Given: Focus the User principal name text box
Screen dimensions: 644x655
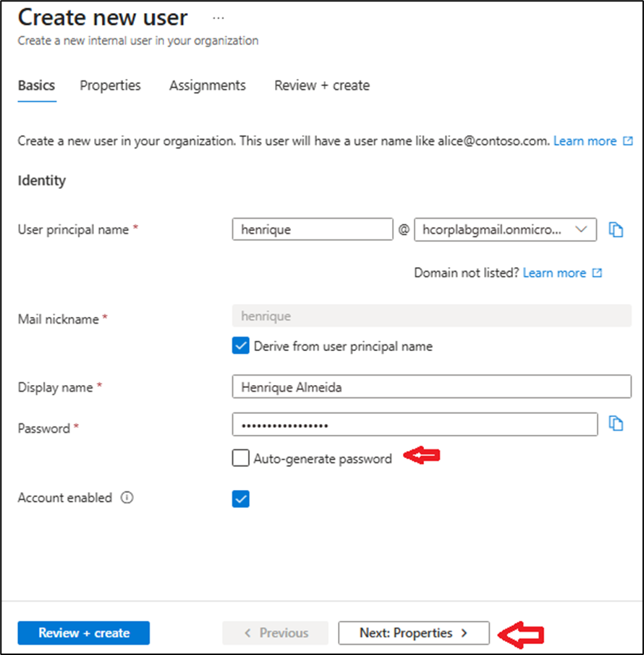Looking at the screenshot, I should 313,230.
